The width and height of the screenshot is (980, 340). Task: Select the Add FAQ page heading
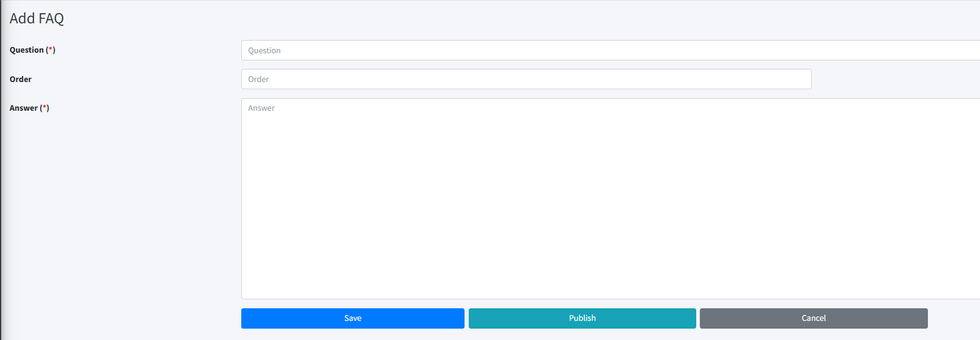point(37,19)
